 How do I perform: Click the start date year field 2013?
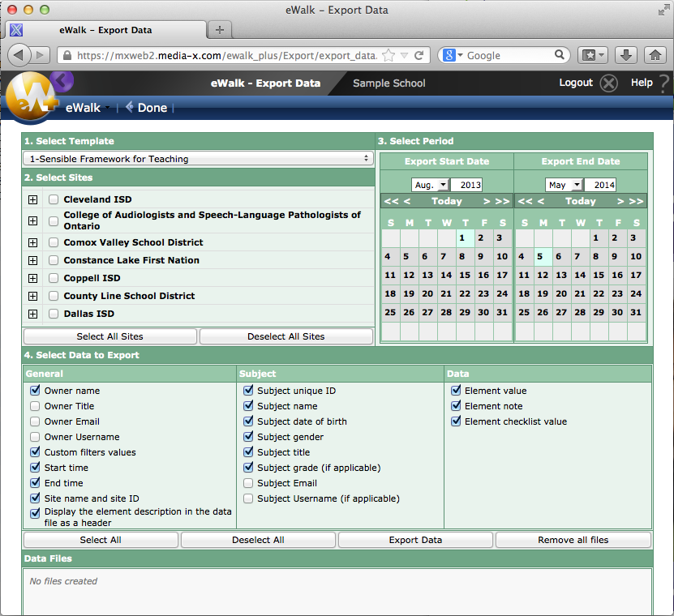(x=466, y=185)
